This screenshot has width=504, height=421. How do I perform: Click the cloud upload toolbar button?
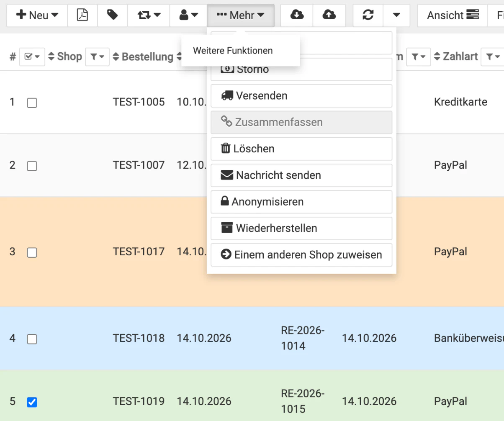pyautogui.click(x=329, y=15)
